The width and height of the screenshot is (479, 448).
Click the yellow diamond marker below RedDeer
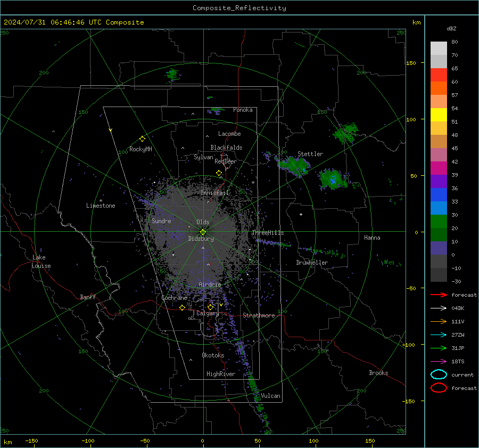click(219, 173)
